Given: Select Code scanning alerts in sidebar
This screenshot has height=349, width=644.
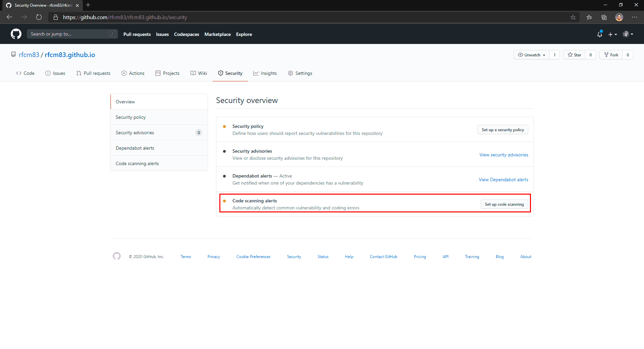Looking at the screenshot, I should (159, 163).
